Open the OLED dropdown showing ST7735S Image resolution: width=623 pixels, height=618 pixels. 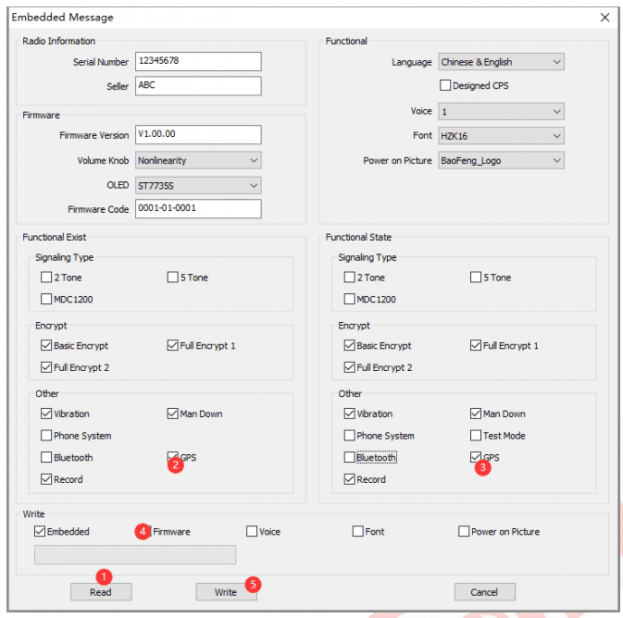[x=197, y=185]
